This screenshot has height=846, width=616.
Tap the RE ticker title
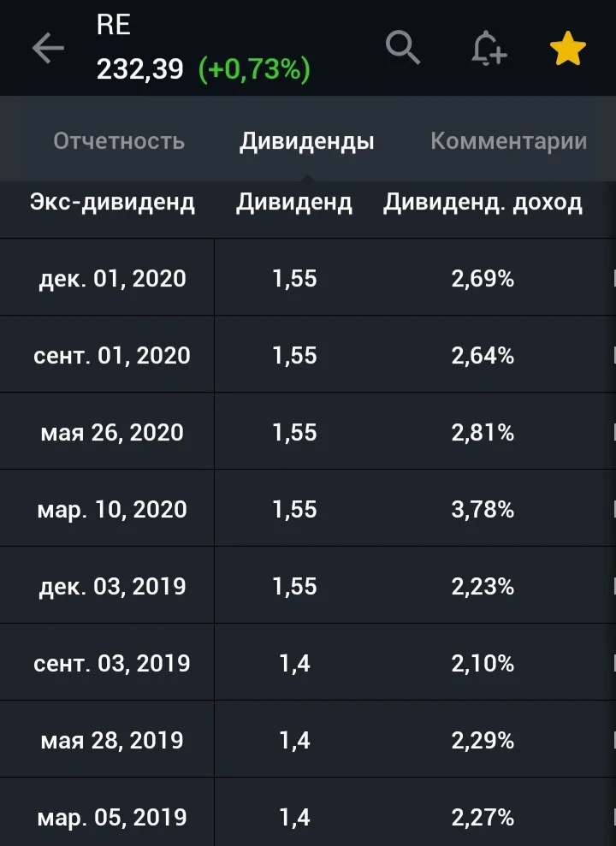(113, 25)
